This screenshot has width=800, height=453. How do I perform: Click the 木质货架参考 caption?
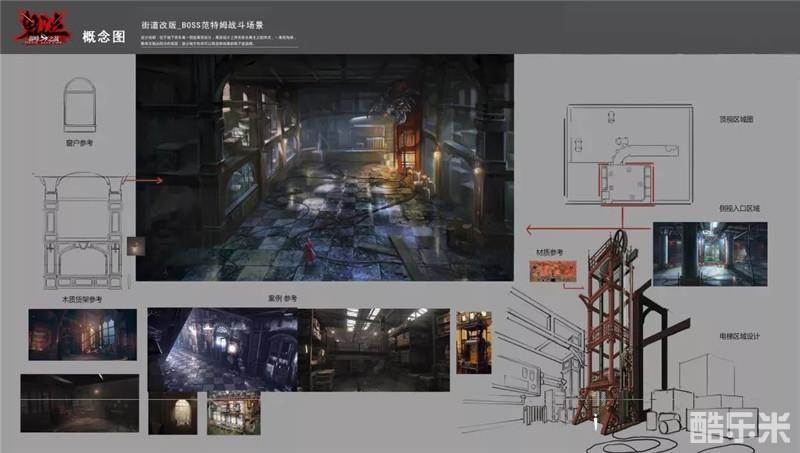78,299
